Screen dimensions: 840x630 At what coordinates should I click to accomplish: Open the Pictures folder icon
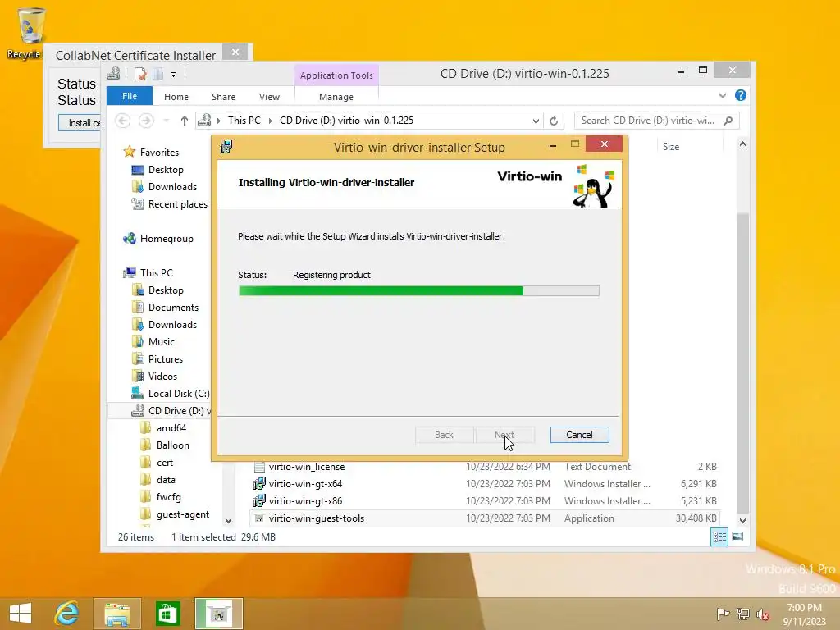tap(138, 359)
